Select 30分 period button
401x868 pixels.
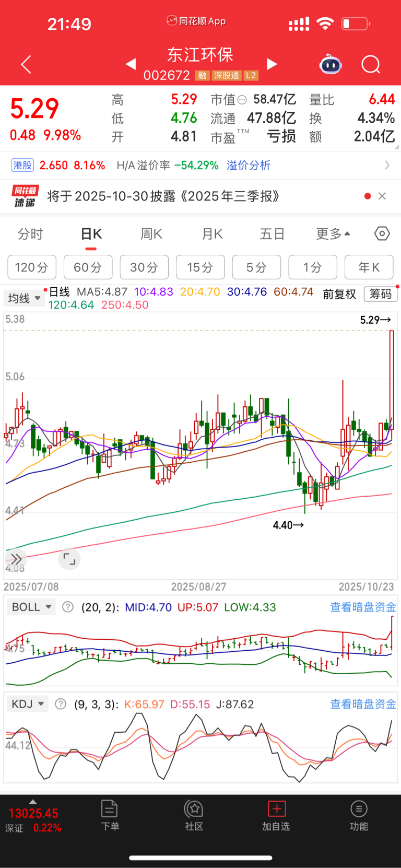144,267
